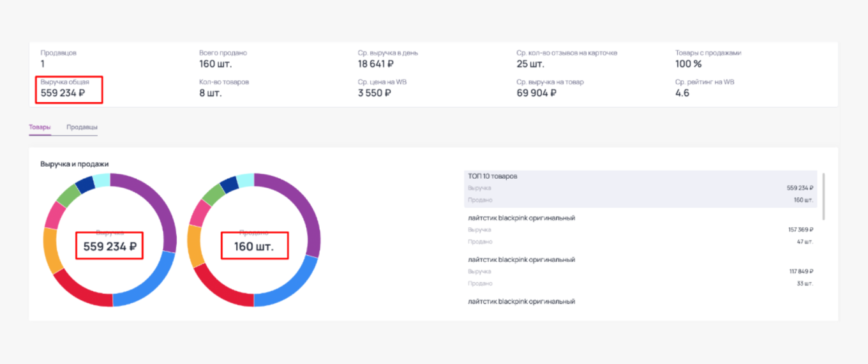The height and width of the screenshot is (364, 868).
Task: Click the Ср. рейтинг на WB value
Action: coord(682,93)
